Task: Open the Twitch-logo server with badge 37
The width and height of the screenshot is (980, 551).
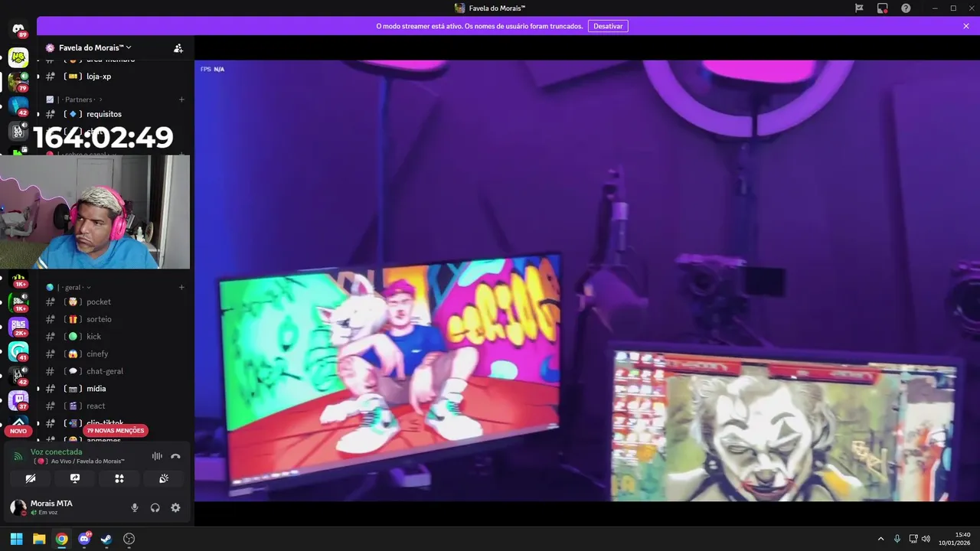Action: pos(18,399)
